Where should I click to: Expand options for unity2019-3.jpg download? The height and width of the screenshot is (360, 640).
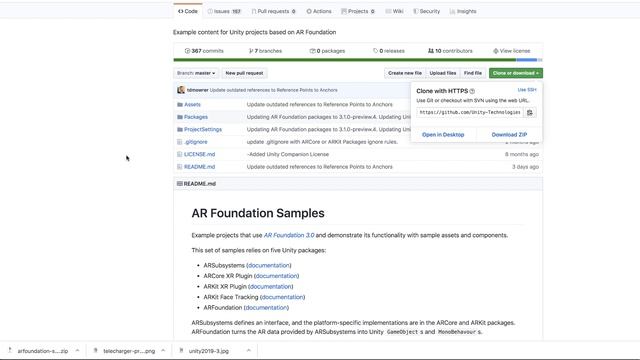click(249, 351)
